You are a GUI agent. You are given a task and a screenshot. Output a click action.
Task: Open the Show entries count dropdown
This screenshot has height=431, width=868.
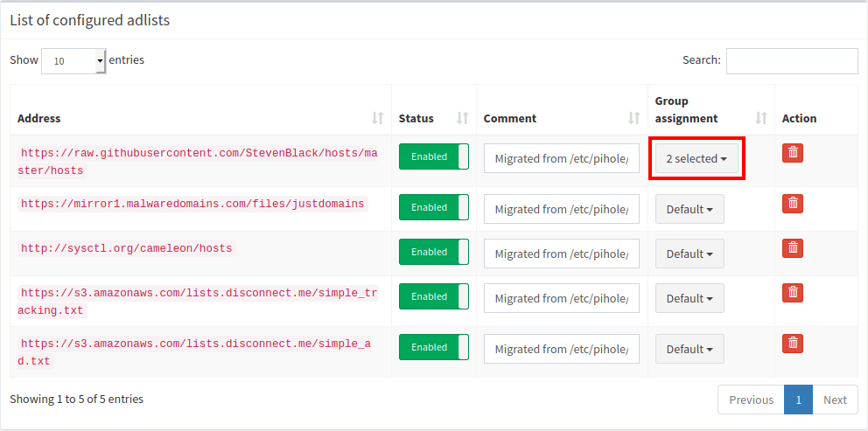pos(73,61)
